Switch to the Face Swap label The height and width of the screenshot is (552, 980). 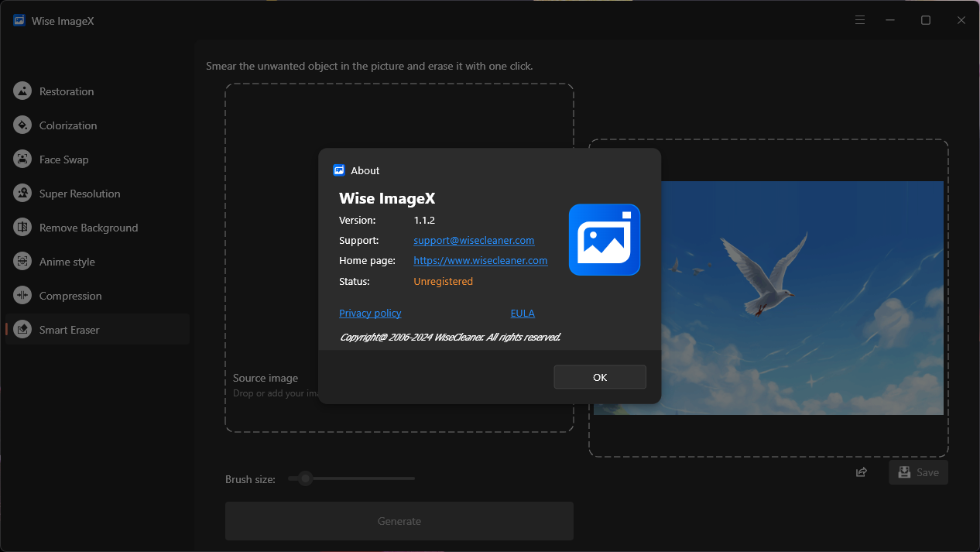coord(64,159)
